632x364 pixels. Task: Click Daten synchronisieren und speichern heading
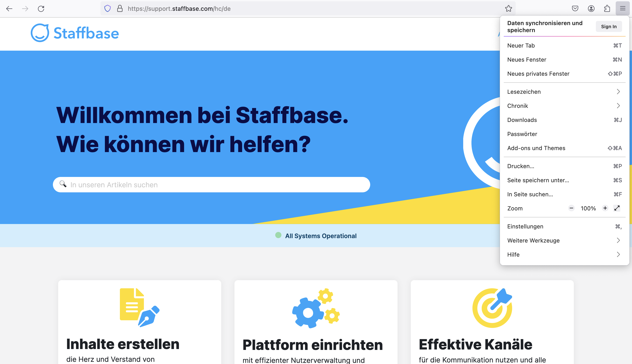point(545,26)
